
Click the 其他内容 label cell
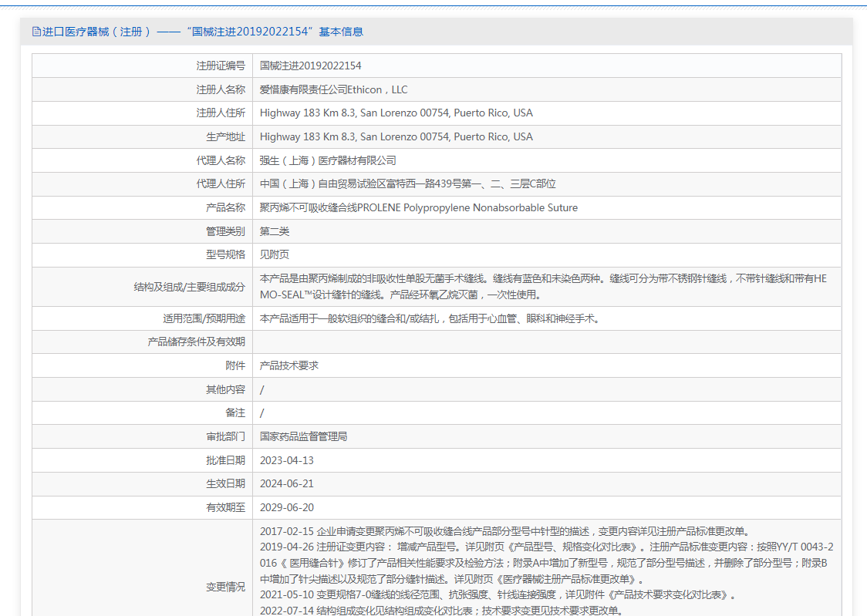pos(143,389)
